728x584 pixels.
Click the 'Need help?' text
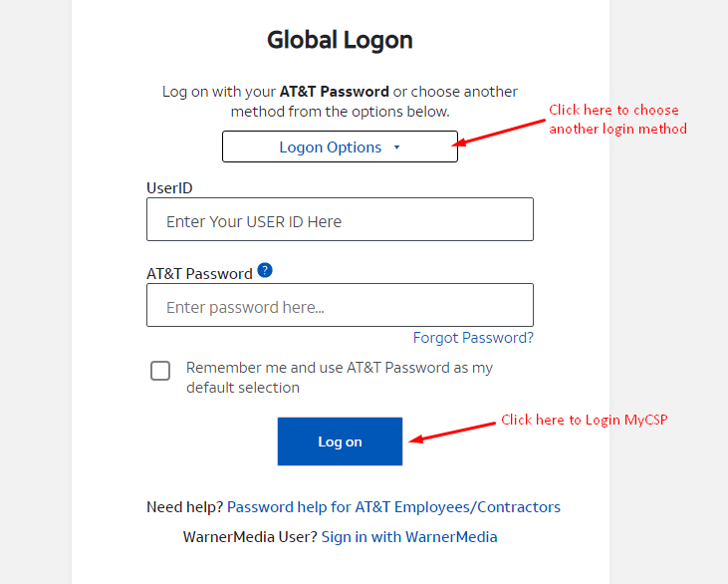(x=185, y=507)
